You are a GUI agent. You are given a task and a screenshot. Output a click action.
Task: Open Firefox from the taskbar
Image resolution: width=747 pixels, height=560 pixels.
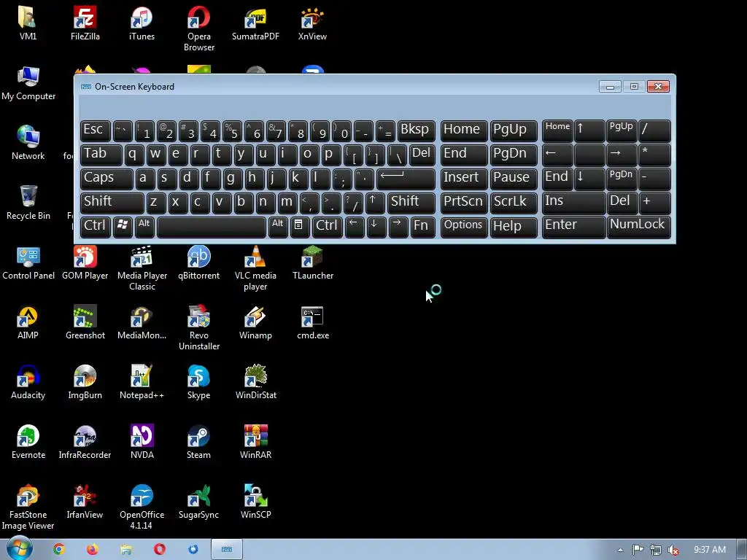point(92,549)
